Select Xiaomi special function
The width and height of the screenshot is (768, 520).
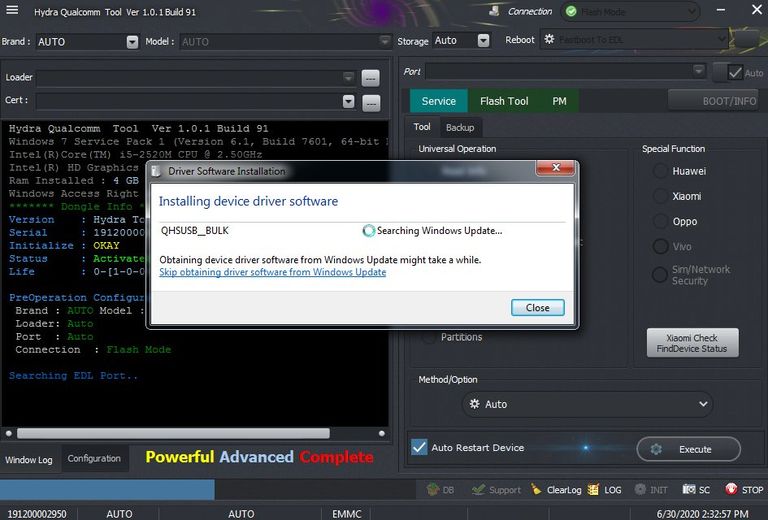coord(661,196)
